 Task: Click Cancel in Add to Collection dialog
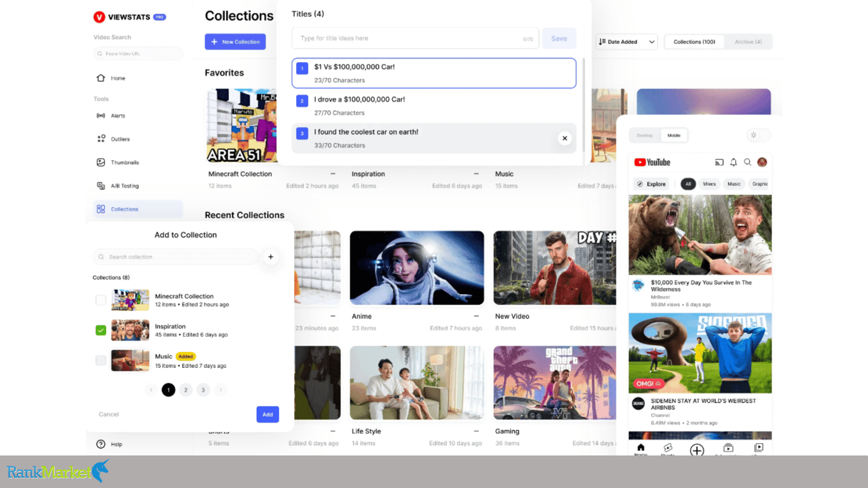pyautogui.click(x=109, y=414)
